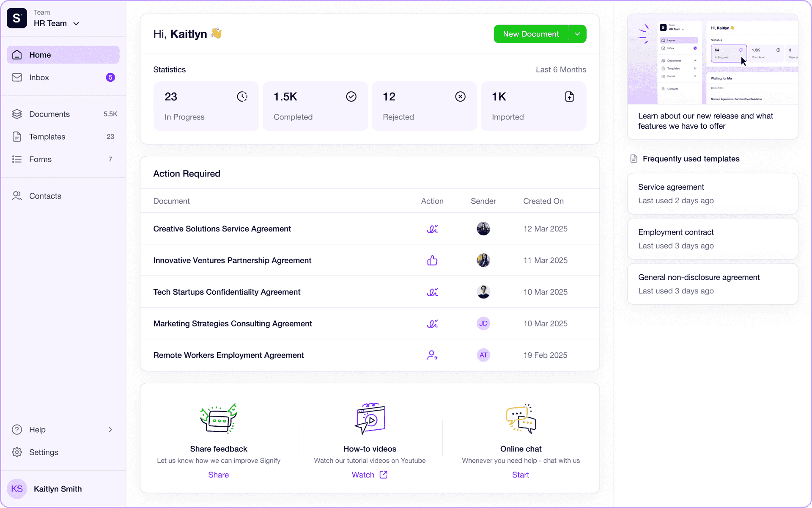Click the sign action icon for Creative Solutions Service Agreement
812x508 pixels.
(432, 229)
